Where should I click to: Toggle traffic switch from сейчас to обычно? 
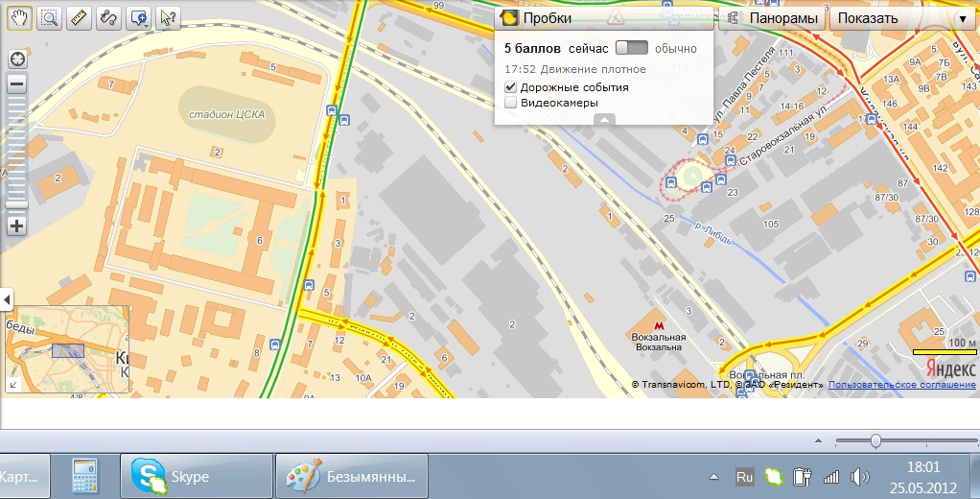pyautogui.click(x=632, y=48)
